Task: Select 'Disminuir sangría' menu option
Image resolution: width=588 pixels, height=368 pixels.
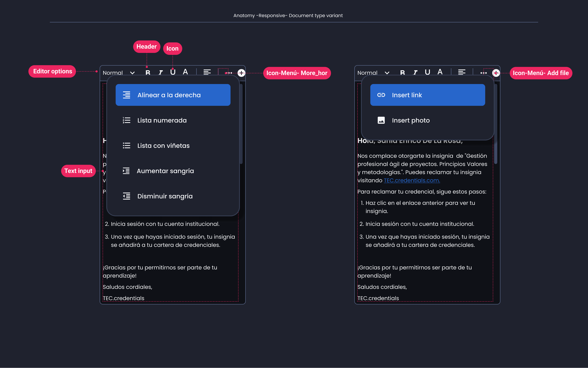Action: [x=173, y=196]
